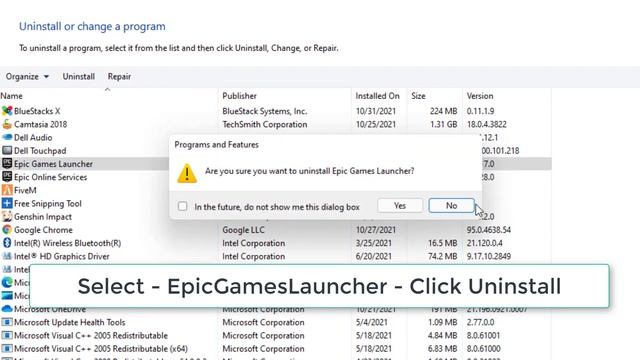Click Repair in the toolbar
Viewport: 640px width, 360px height.
[119, 76]
